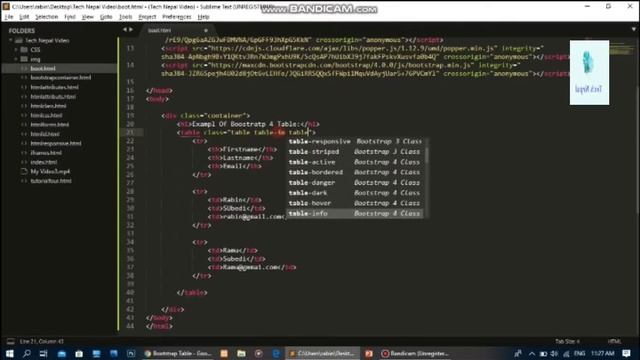
Task: Open the Windows Start menu
Action: coord(9,353)
